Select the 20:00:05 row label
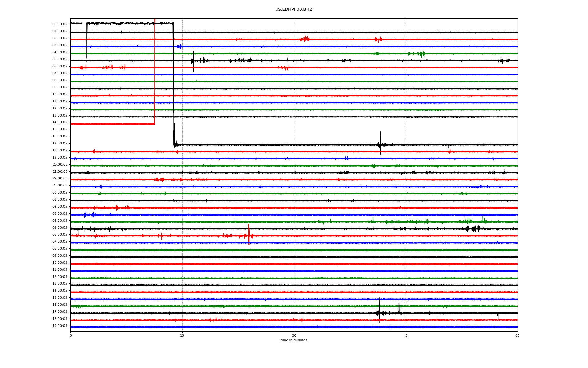This screenshot has height=368, width=588. tap(60, 164)
